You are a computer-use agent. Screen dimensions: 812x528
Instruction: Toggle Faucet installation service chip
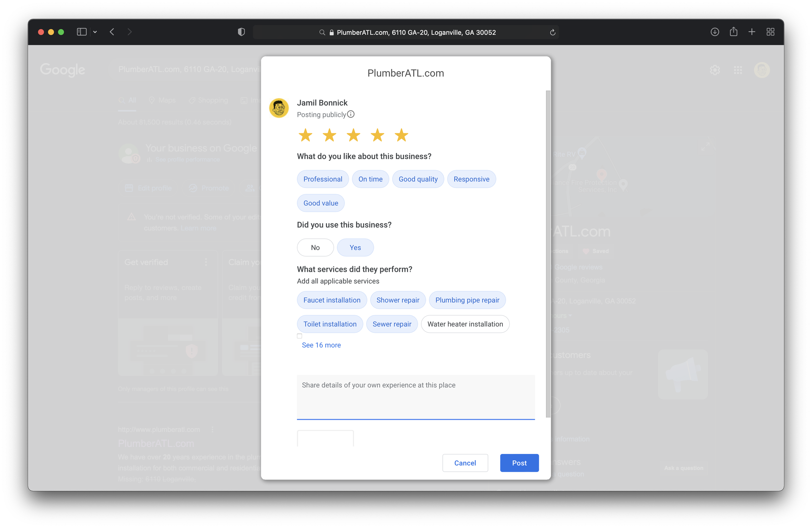(x=332, y=300)
